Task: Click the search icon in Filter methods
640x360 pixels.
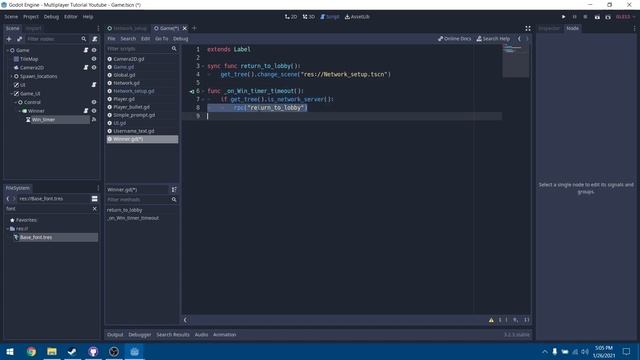Action: (x=174, y=200)
